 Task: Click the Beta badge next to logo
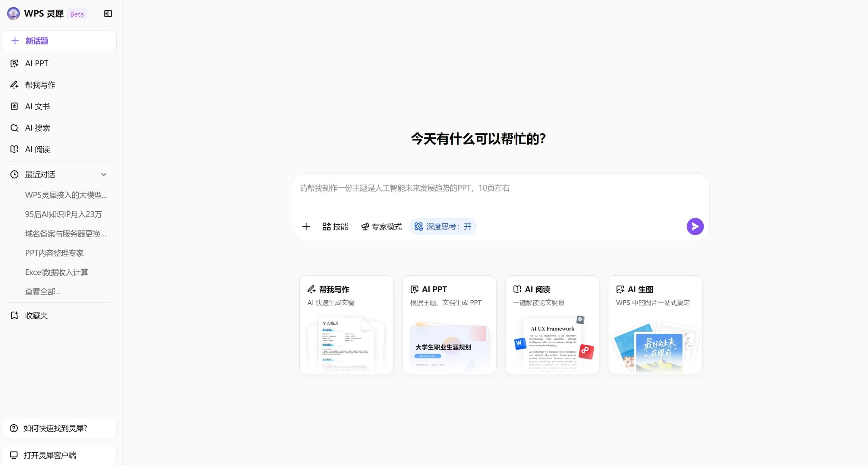pos(77,14)
